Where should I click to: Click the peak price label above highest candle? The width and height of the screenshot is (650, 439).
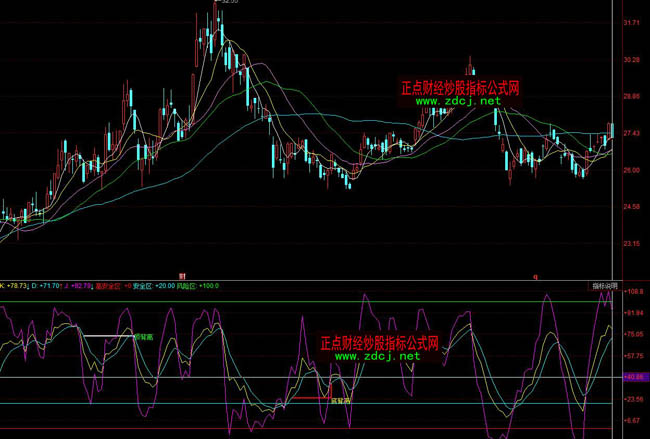pos(229,2)
